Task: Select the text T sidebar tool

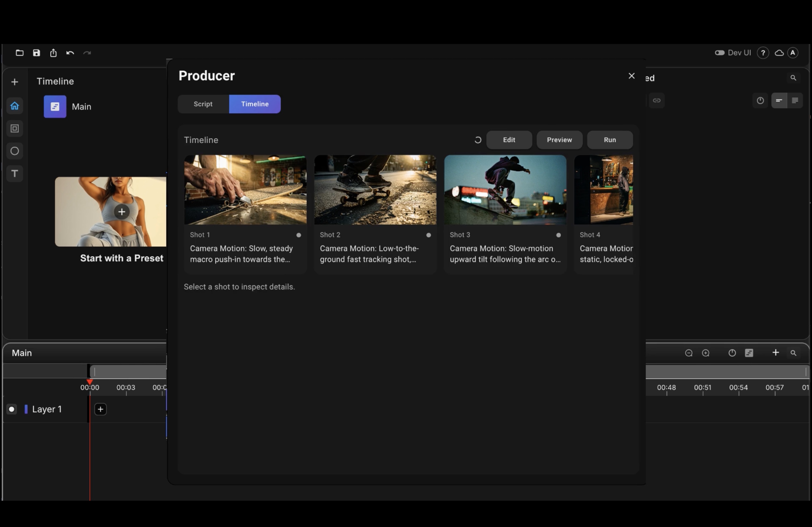Action: [15, 174]
